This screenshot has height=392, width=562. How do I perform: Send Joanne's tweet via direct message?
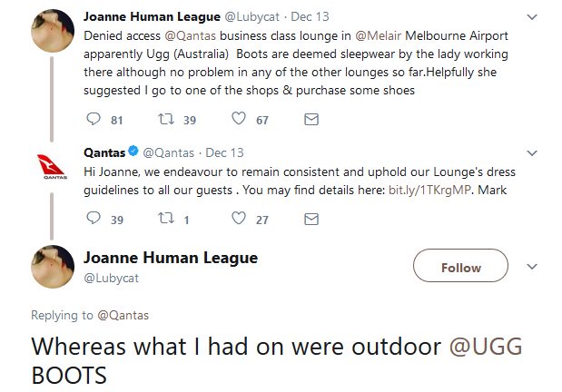311,119
